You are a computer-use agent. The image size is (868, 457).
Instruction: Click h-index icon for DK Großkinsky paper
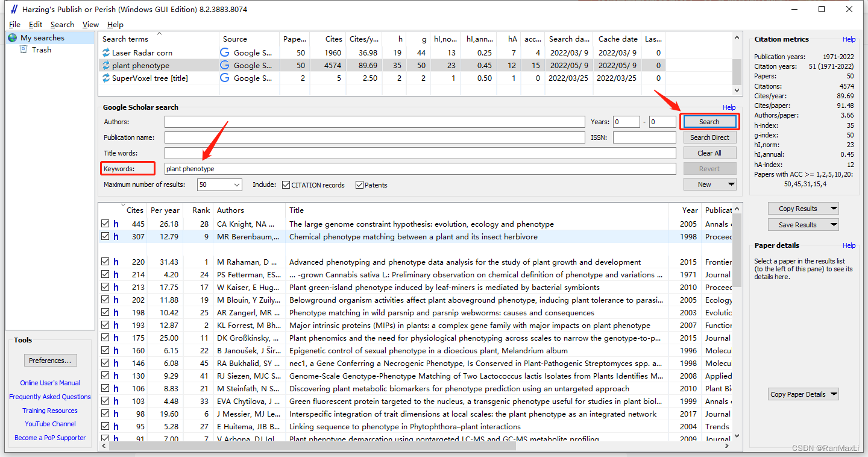tap(116, 338)
